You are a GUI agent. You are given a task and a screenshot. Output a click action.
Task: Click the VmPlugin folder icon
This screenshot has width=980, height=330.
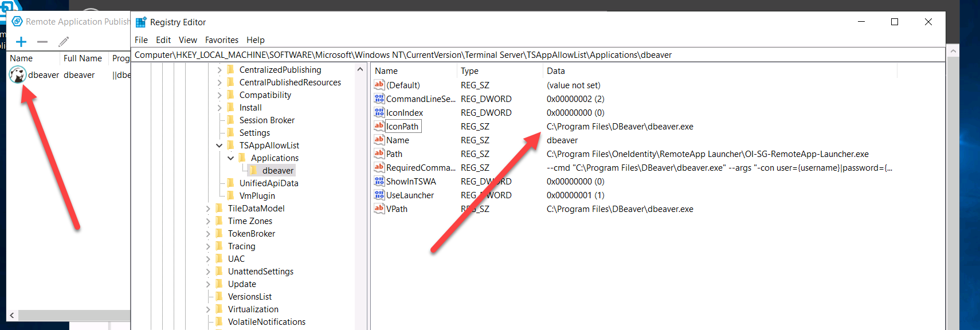tap(230, 195)
